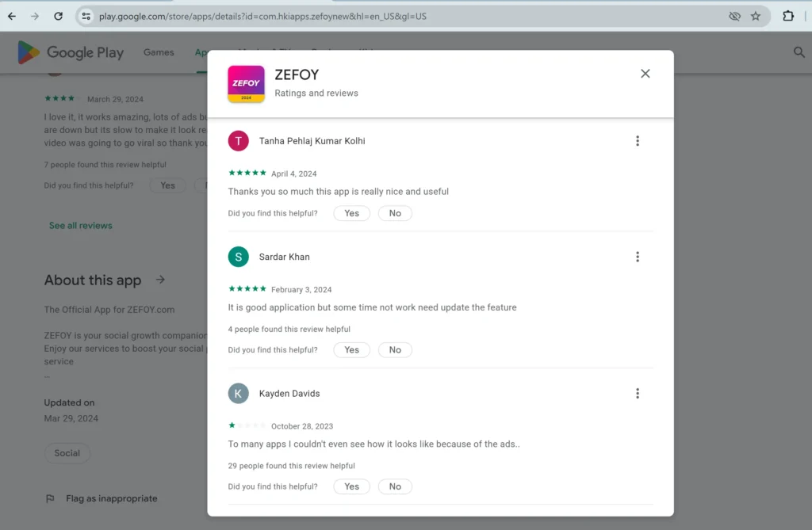
Task: Open options menu for Kayden Davids' review
Action: point(638,394)
